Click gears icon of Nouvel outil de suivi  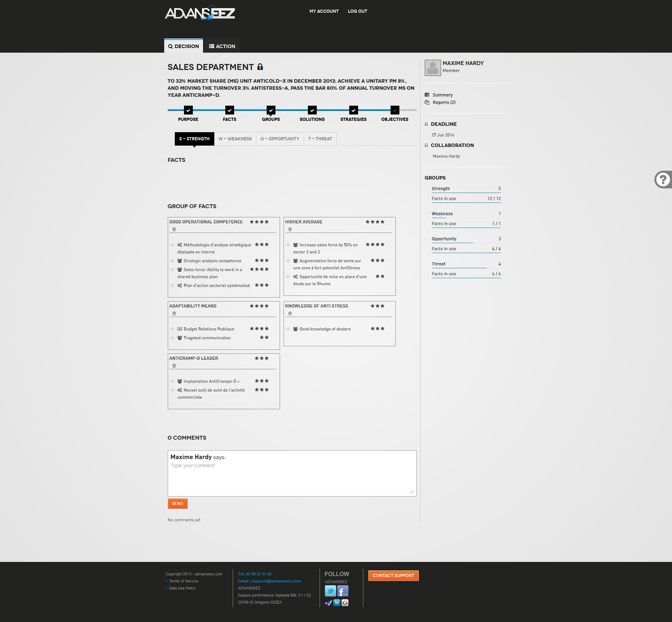tap(180, 390)
